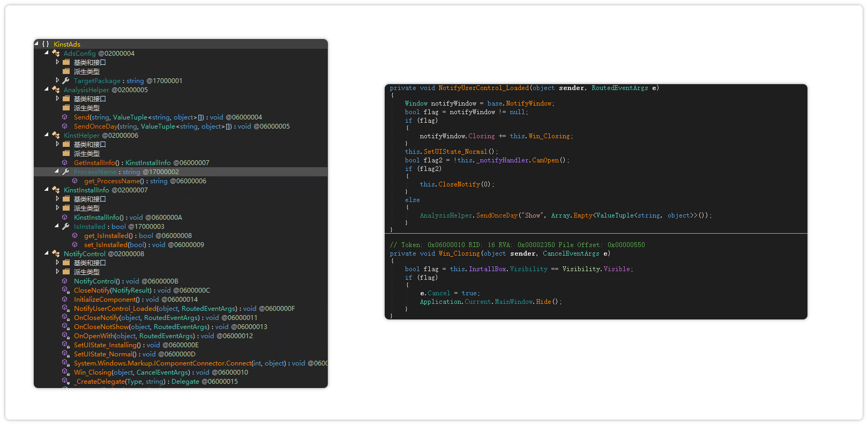Click the private method icon beside OnOpenWith
This screenshot has width=868, height=425.
pos(65,336)
